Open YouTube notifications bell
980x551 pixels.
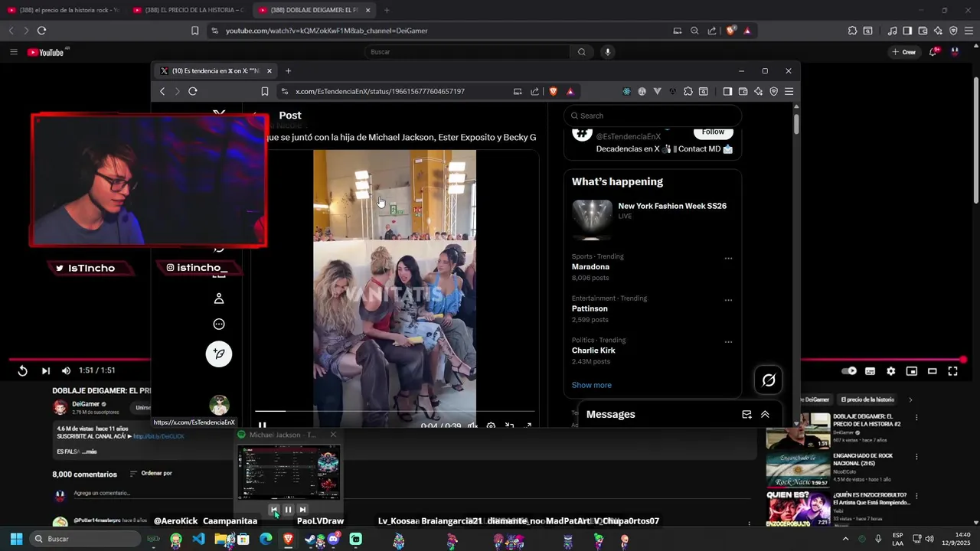coord(934,52)
